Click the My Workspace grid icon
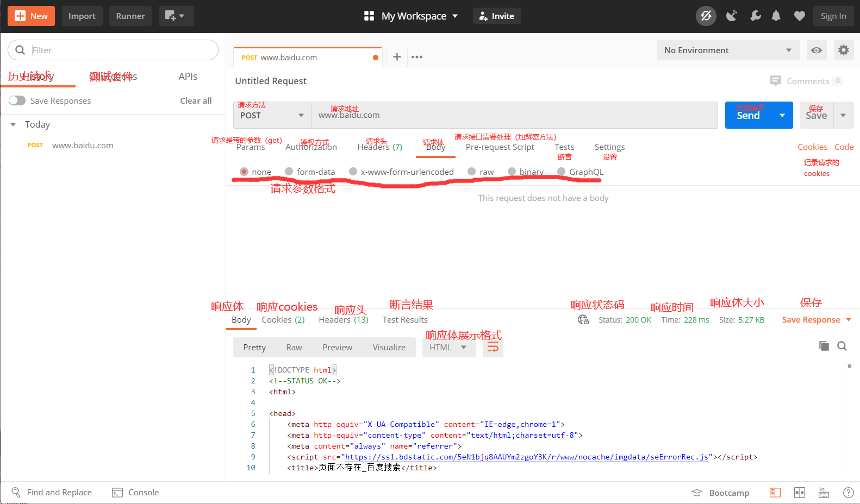The width and height of the screenshot is (860, 504). [x=369, y=16]
